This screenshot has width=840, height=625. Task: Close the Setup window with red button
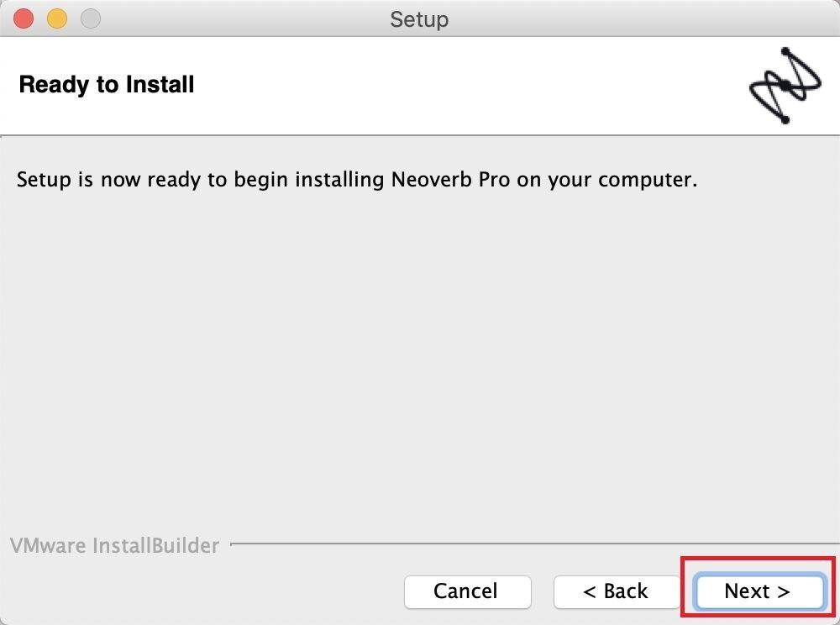click(24, 18)
